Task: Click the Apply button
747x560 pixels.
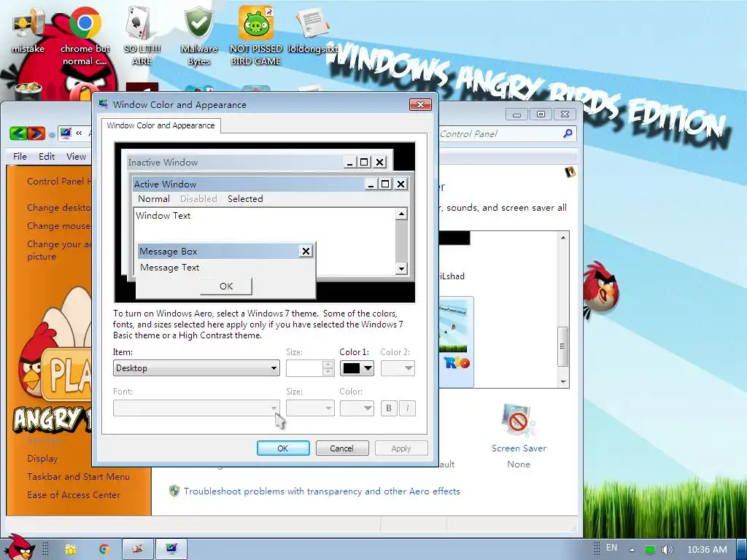Action: pyautogui.click(x=401, y=448)
